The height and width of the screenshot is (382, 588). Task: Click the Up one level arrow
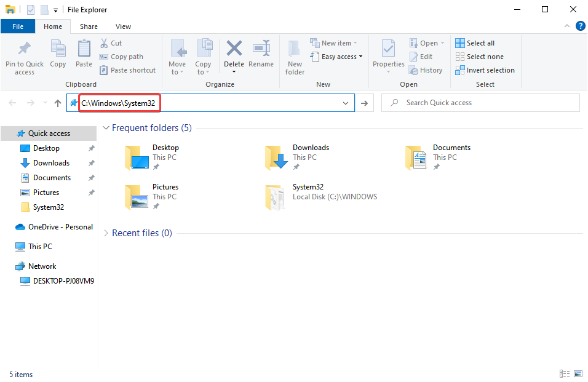coord(58,103)
